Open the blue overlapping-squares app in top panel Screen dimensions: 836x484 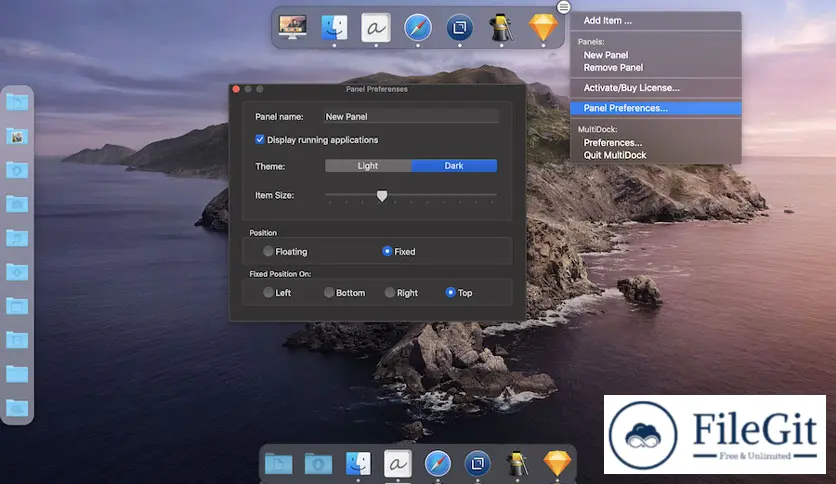click(460, 28)
